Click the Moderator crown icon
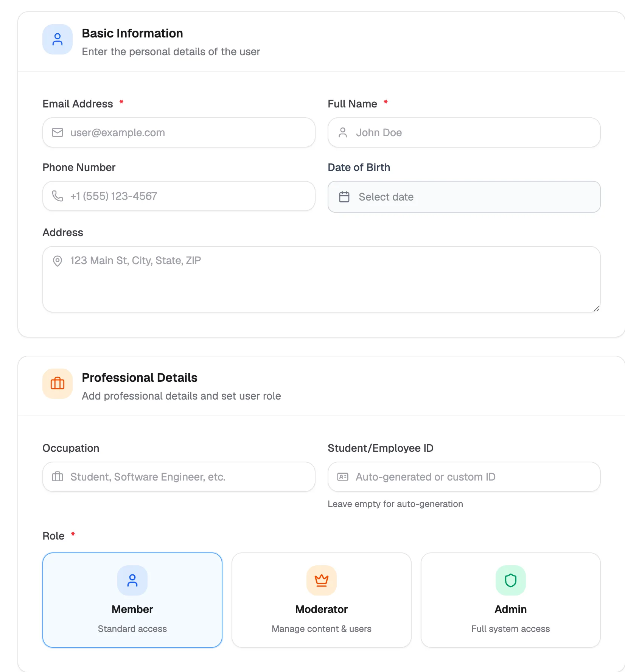The image size is (625, 672). coord(322,580)
